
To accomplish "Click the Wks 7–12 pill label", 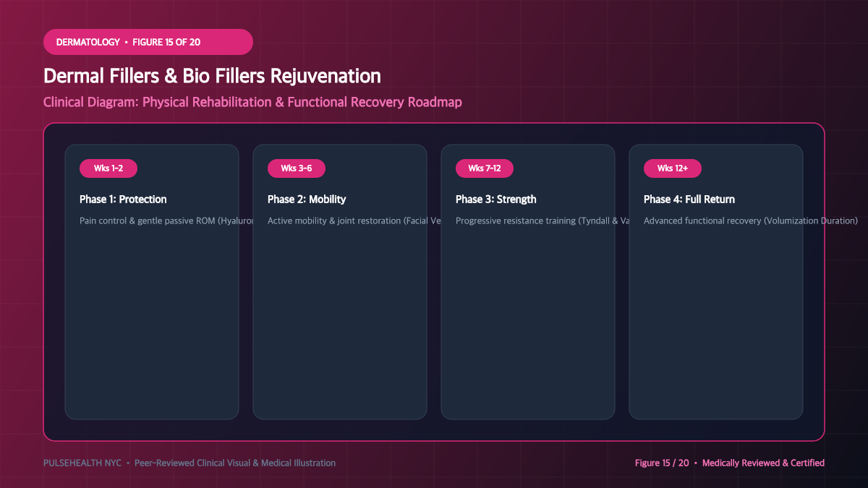I will [x=485, y=168].
